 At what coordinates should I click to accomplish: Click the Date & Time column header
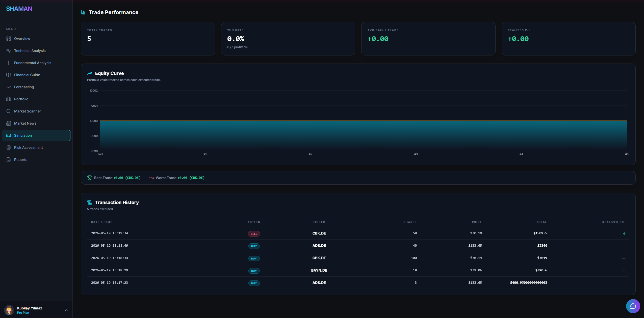click(101, 222)
